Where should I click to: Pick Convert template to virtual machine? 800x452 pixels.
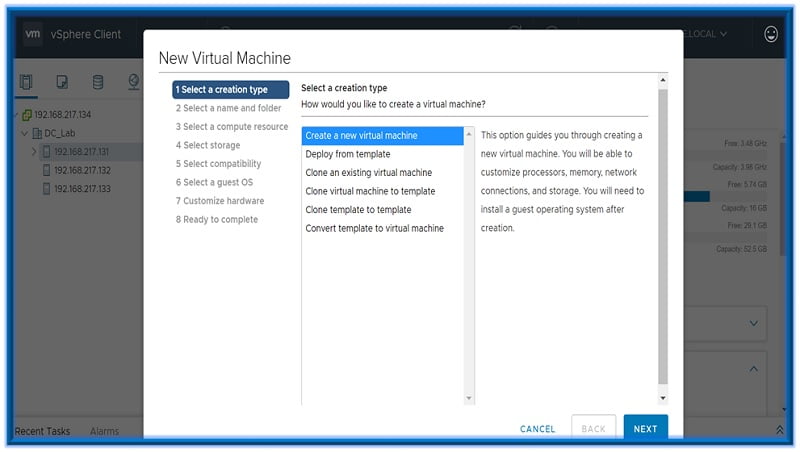(x=374, y=228)
